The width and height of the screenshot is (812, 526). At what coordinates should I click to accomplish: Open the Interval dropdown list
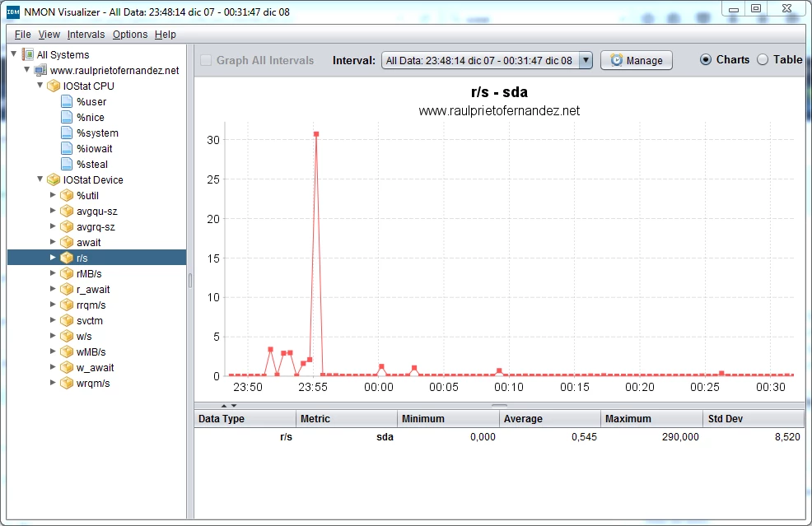(586, 60)
